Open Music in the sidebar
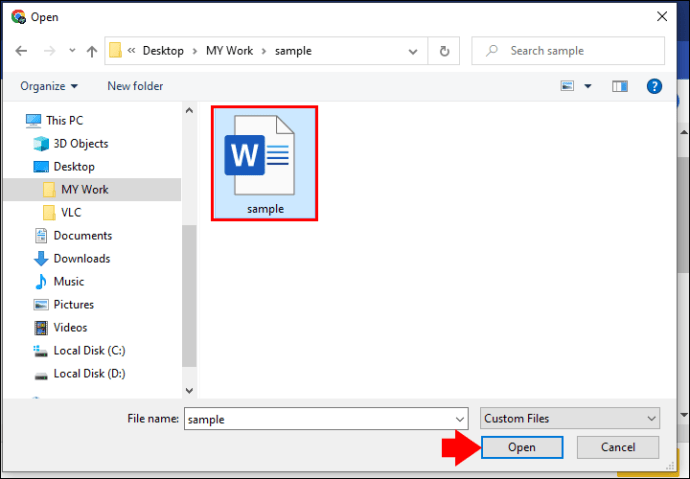Screen dimensions: 690x479 point(69,282)
